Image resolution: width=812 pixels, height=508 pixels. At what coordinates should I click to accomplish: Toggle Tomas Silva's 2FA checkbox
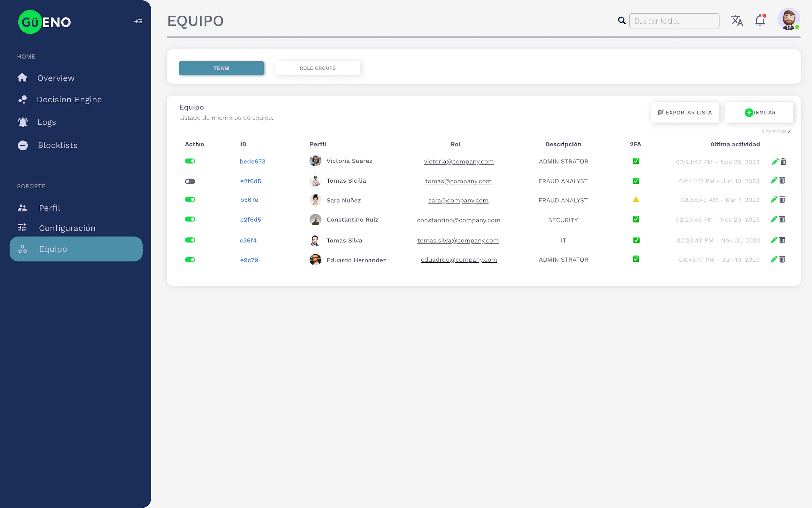[636, 240]
